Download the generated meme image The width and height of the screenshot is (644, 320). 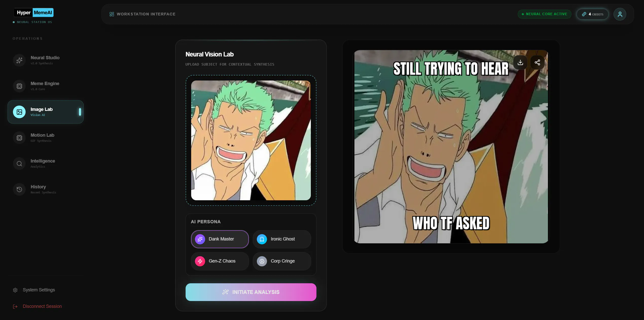click(x=520, y=62)
